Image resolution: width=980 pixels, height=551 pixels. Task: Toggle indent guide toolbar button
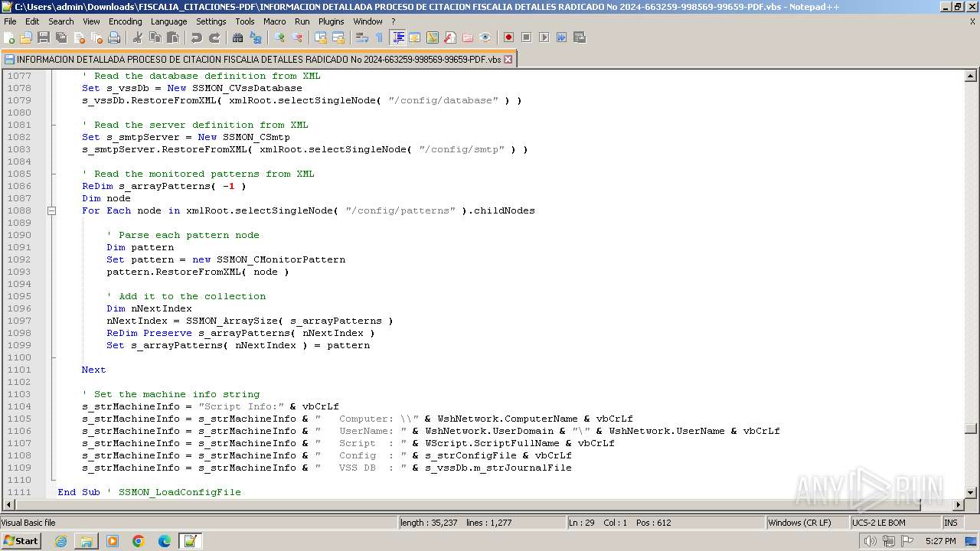397,37
